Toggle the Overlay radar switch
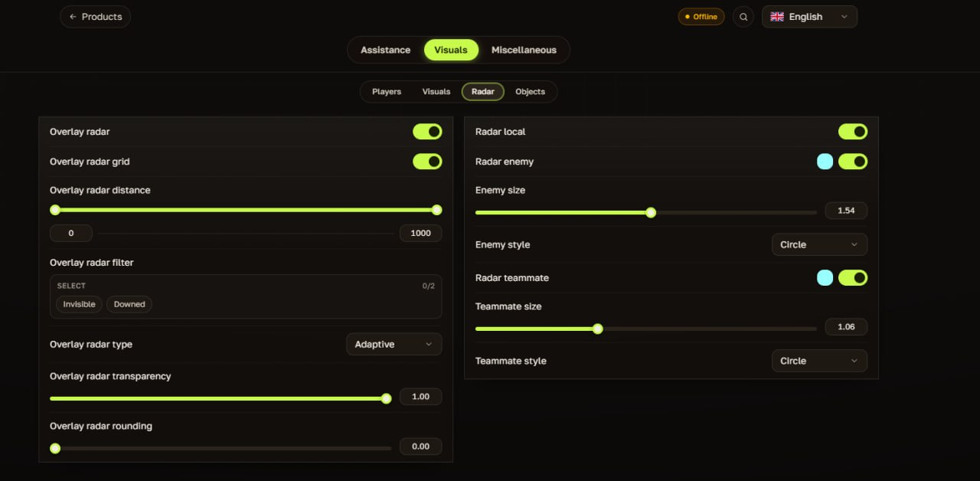This screenshot has height=481, width=980. [427, 132]
